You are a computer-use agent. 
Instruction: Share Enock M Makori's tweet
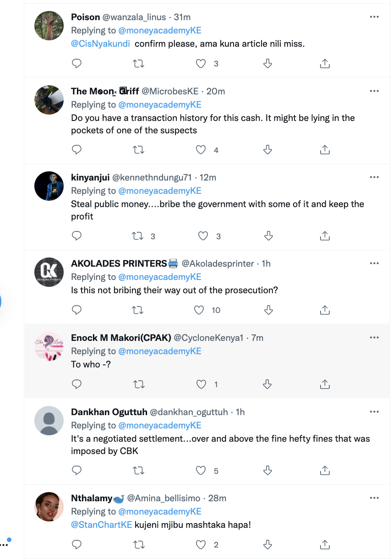coord(325,384)
